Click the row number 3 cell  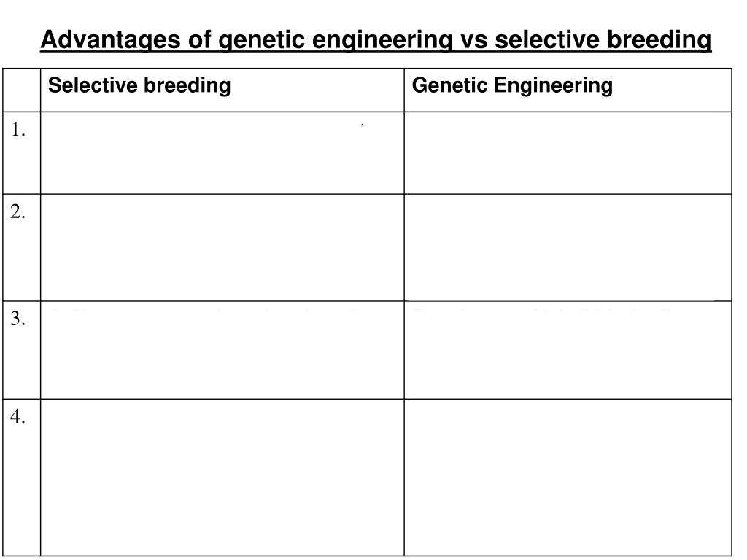coord(21,350)
